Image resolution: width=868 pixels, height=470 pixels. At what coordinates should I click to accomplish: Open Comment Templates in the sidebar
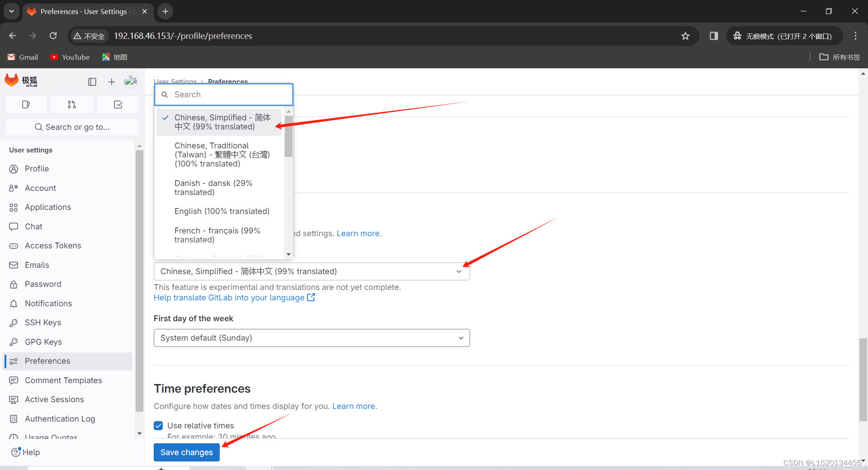63,380
